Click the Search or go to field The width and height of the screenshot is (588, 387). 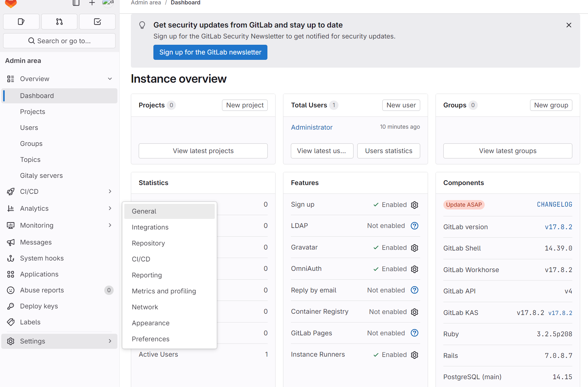pyautogui.click(x=59, y=41)
